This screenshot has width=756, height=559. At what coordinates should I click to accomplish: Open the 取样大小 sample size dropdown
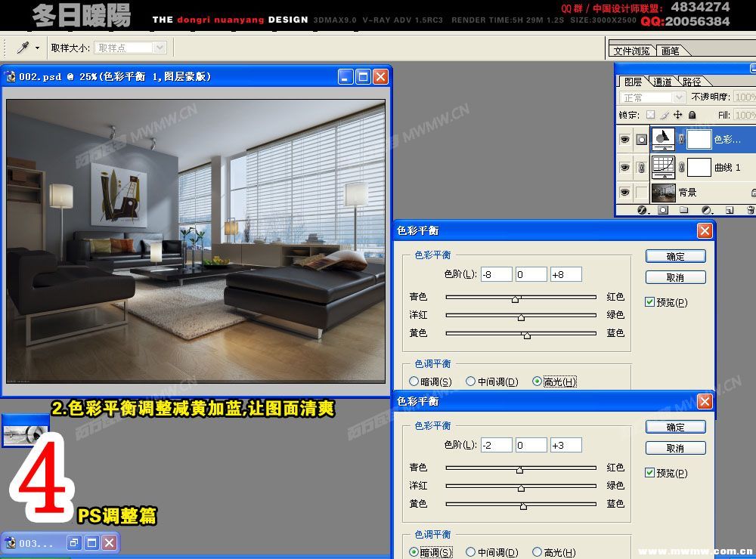pyautogui.click(x=130, y=48)
